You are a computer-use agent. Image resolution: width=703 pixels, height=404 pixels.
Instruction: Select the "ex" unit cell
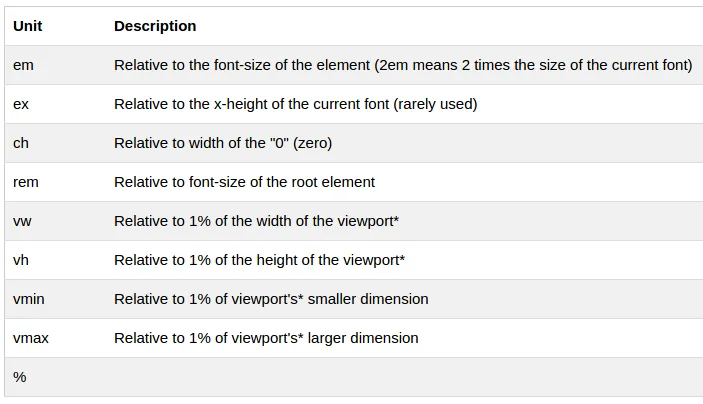(x=22, y=104)
